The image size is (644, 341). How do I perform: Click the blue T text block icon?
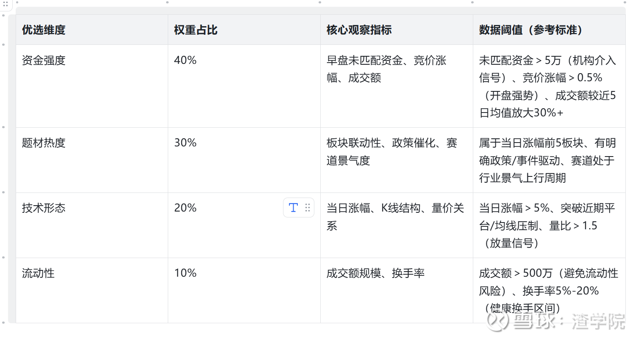pyautogui.click(x=293, y=208)
